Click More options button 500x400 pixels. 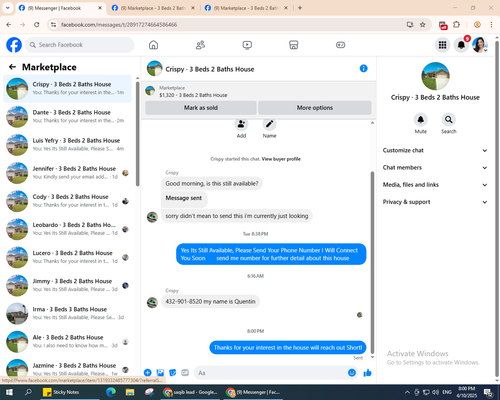click(x=315, y=108)
